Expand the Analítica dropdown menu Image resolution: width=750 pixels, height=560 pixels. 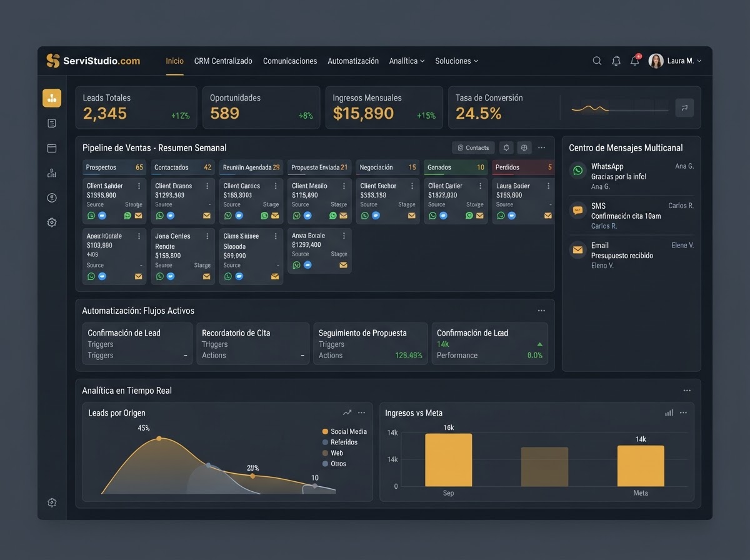point(407,61)
